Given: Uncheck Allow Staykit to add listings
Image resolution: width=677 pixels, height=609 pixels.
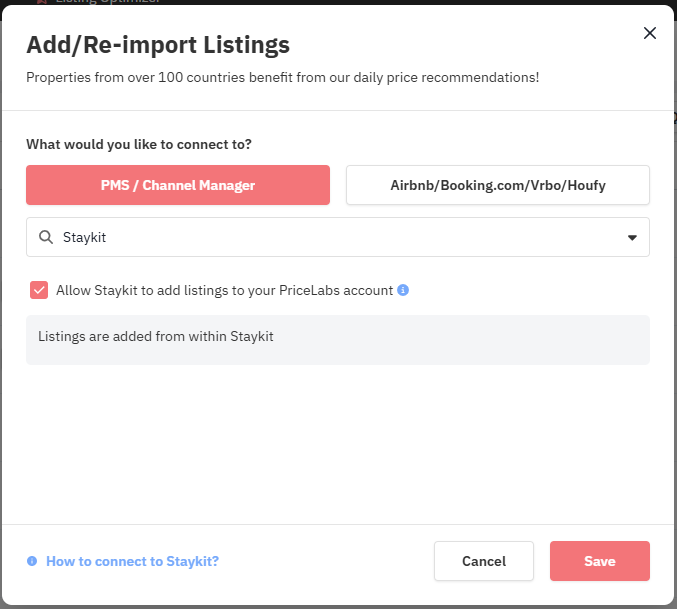Looking at the screenshot, I should click(x=39, y=290).
